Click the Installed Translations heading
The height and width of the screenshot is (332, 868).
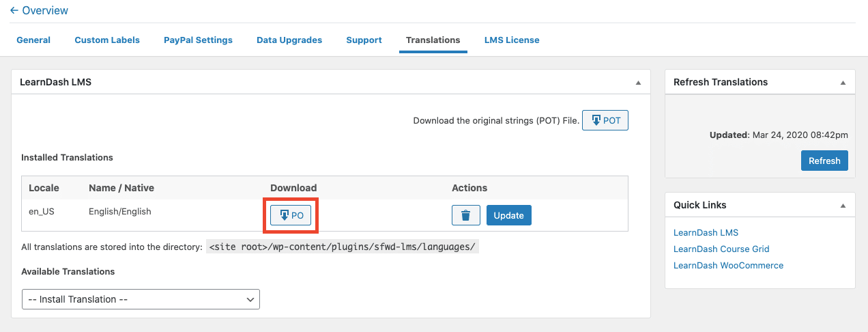click(67, 157)
